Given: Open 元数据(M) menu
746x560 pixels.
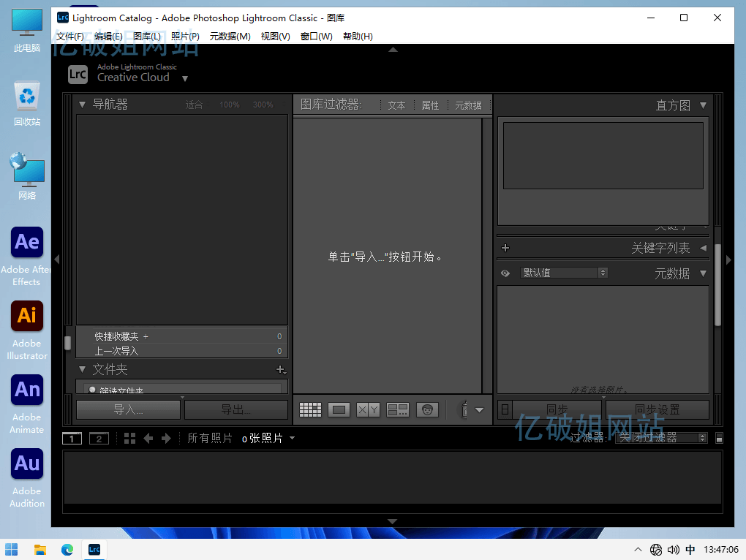Looking at the screenshot, I should [230, 36].
